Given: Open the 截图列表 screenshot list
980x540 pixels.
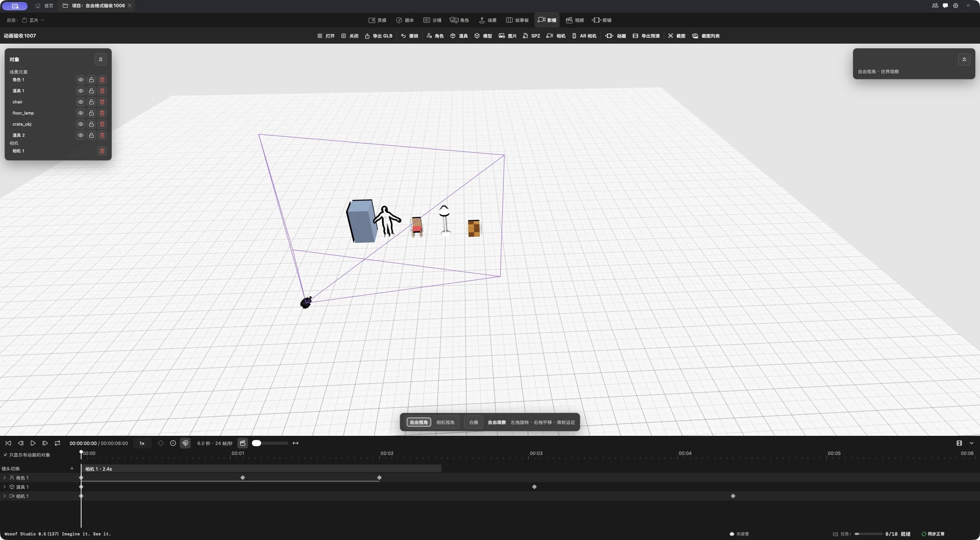Looking at the screenshot, I should (706, 36).
